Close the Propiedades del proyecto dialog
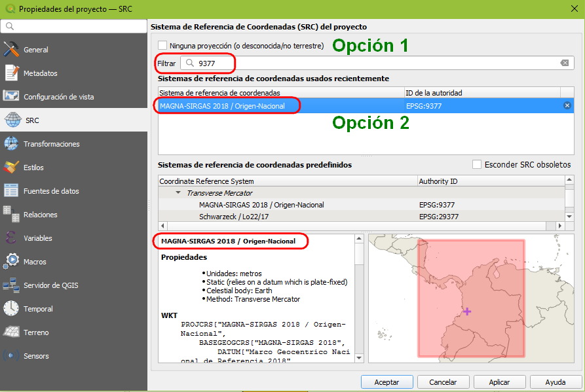Viewport: 585px width, 392px height. coord(574,9)
